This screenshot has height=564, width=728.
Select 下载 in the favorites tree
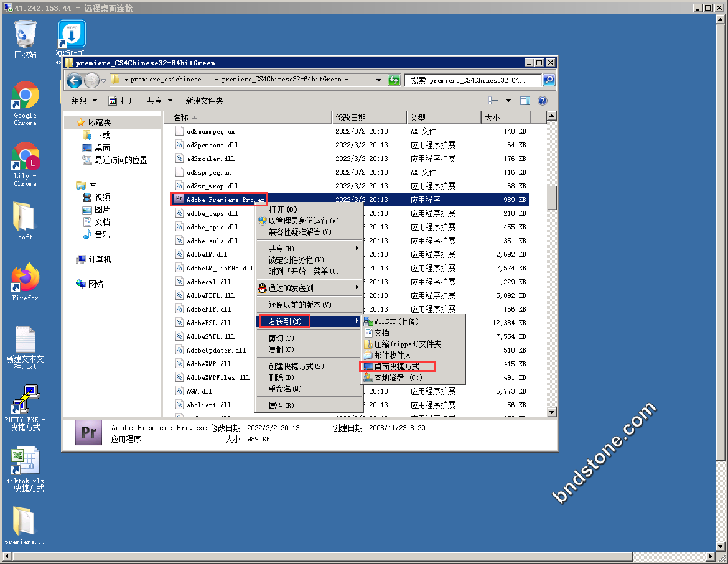[102, 135]
